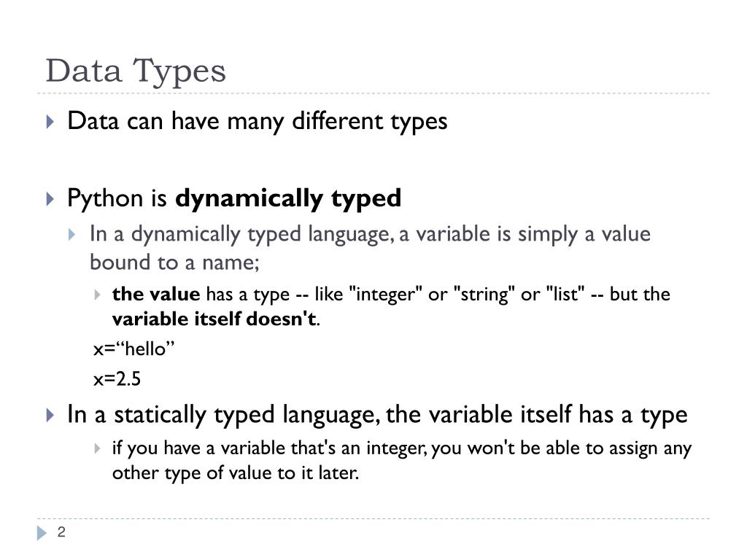Click the bullet arrow beside "Data can have many different types"
The width and height of the screenshot is (747, 560).
(50, 122)
